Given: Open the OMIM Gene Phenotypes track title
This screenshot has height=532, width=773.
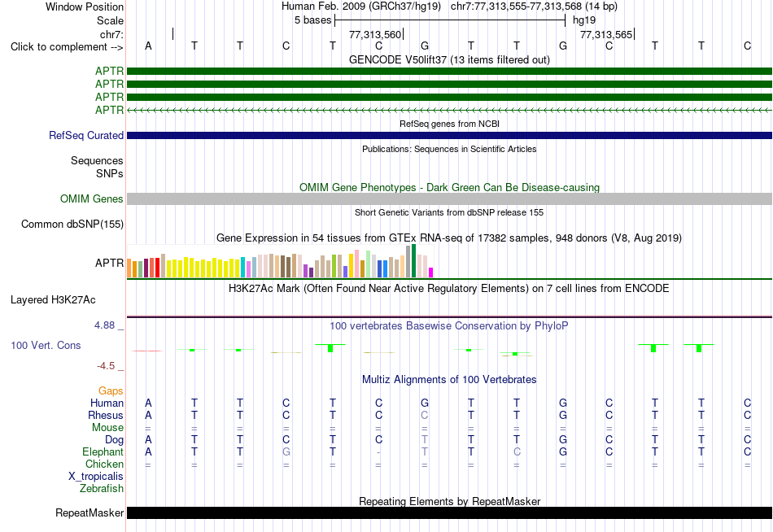Looking at the screenshot, I should [x=449, y=187].
